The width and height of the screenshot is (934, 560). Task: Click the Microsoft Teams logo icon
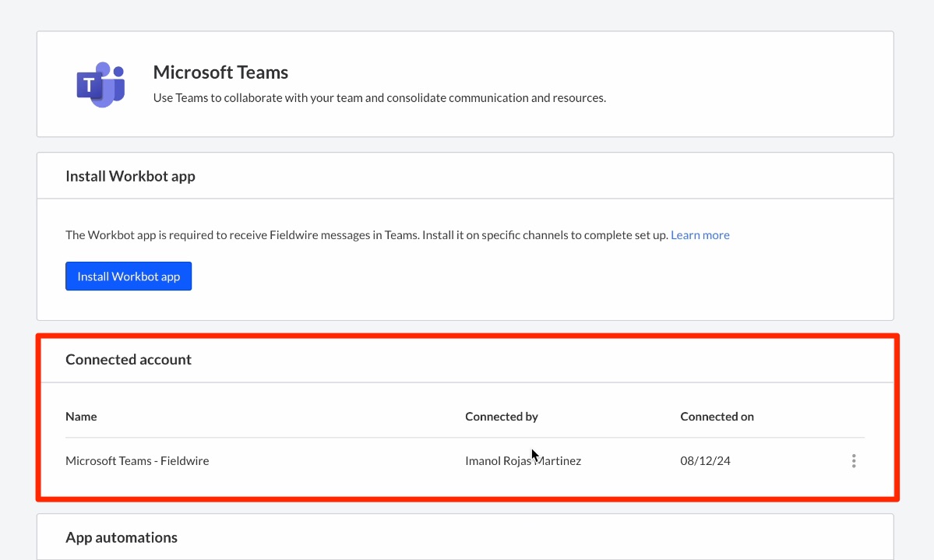pos(100,85)
